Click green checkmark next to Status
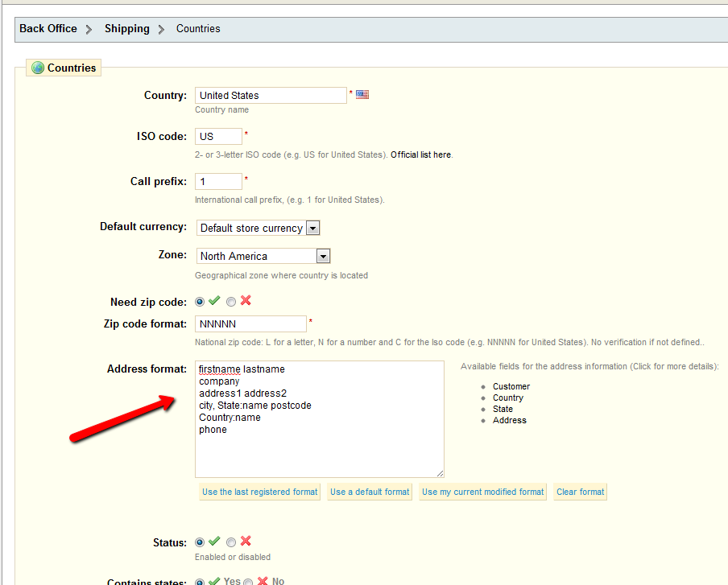The width and height of the screenshot is (728, 585). (x=214, y=541)
